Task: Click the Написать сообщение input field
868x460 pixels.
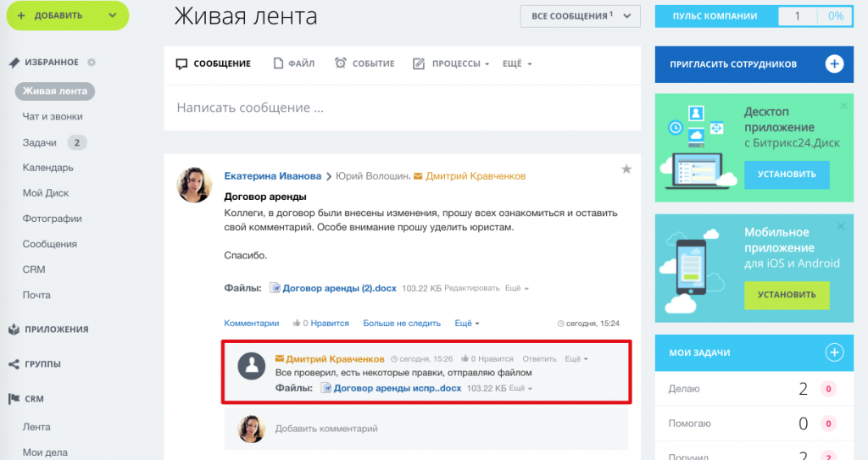Action: click(402, 108)
